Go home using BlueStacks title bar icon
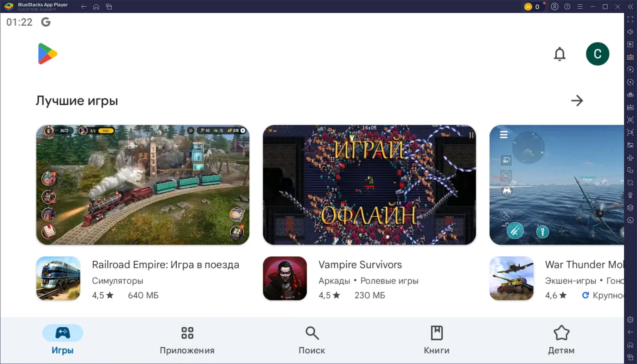The width and height of the screenshot is (637, 364). click(x=96, y=7)
